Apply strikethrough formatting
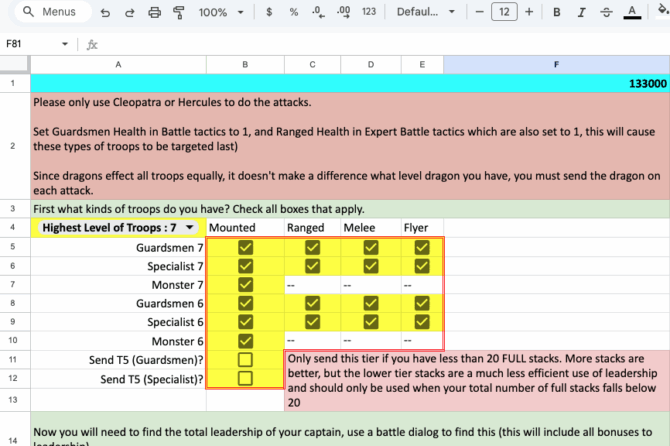 [x=606, y=12]
